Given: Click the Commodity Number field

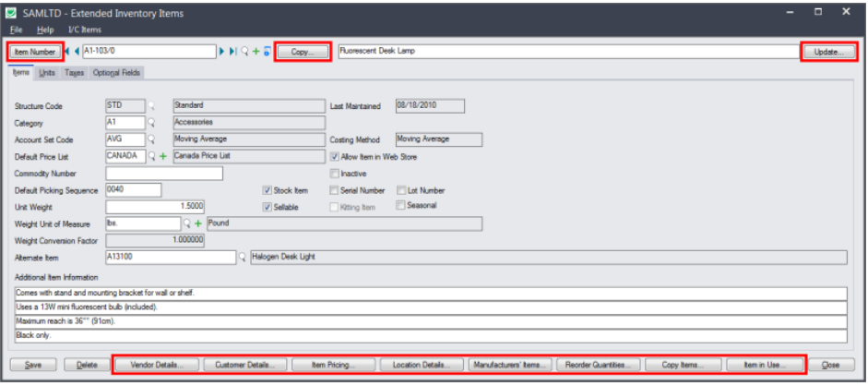Looking at the screenshot, I should (x=164, y=174).
